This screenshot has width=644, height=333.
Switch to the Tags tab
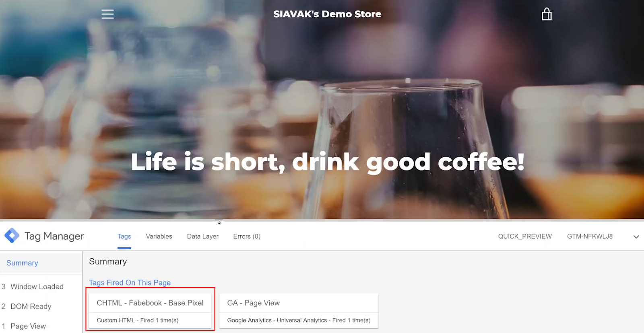(124, 236)
